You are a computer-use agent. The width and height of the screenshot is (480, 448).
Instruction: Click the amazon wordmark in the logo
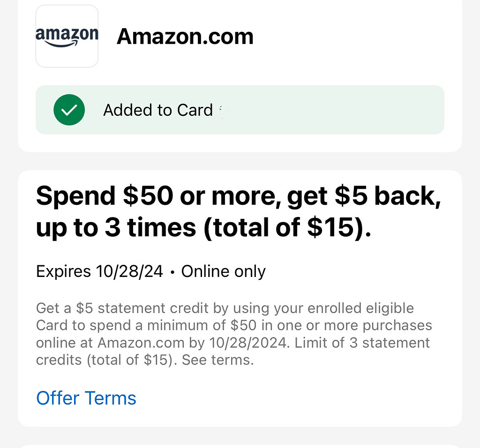click(x=67, y=33)
